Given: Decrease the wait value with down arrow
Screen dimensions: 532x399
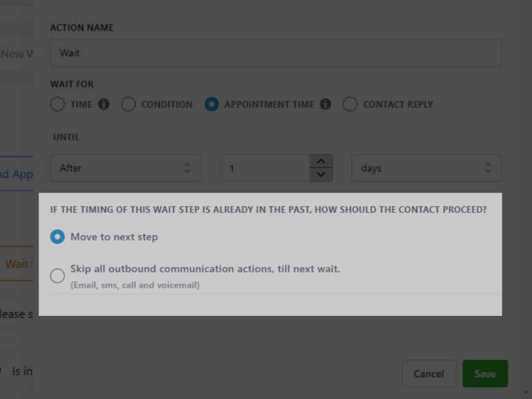Looking at the screenshot, I should tap(321, 175).
